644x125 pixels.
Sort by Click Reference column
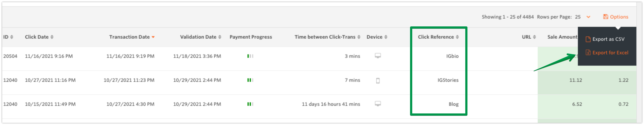[438, 37]
